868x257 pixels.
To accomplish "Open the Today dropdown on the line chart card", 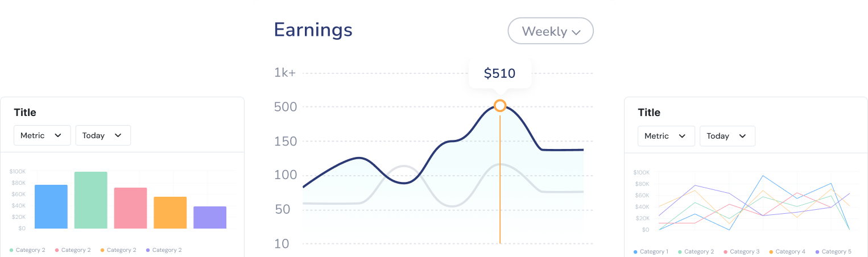I will point(727,136).
